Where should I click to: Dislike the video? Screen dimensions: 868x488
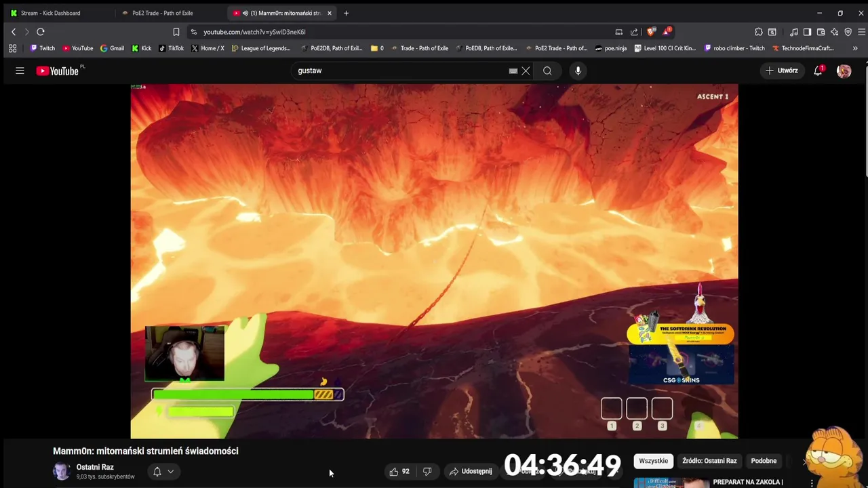(x=427, y=471)
